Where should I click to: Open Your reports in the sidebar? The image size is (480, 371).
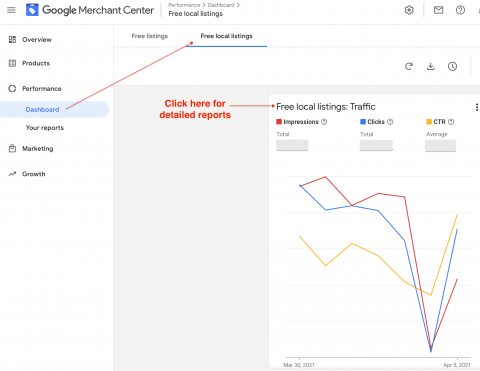point(45,128)
